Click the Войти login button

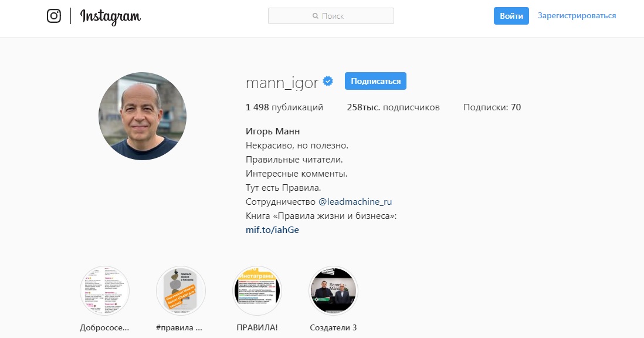click(x=511, y=16)
